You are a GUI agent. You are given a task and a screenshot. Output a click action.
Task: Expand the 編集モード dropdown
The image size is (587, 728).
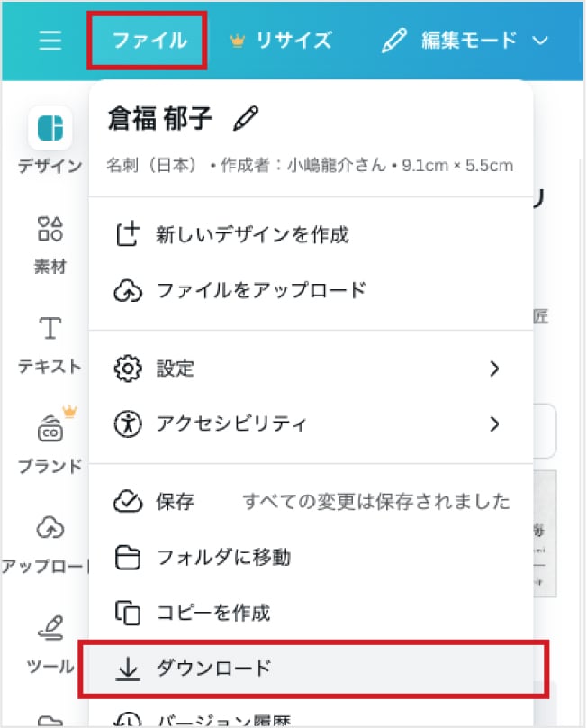(540, 41)
